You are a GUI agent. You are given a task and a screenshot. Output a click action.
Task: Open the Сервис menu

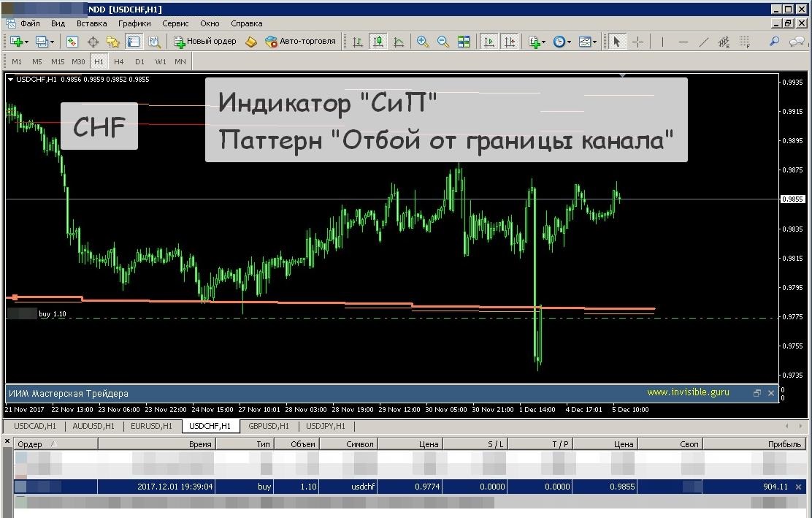click(x=175, y=23)
